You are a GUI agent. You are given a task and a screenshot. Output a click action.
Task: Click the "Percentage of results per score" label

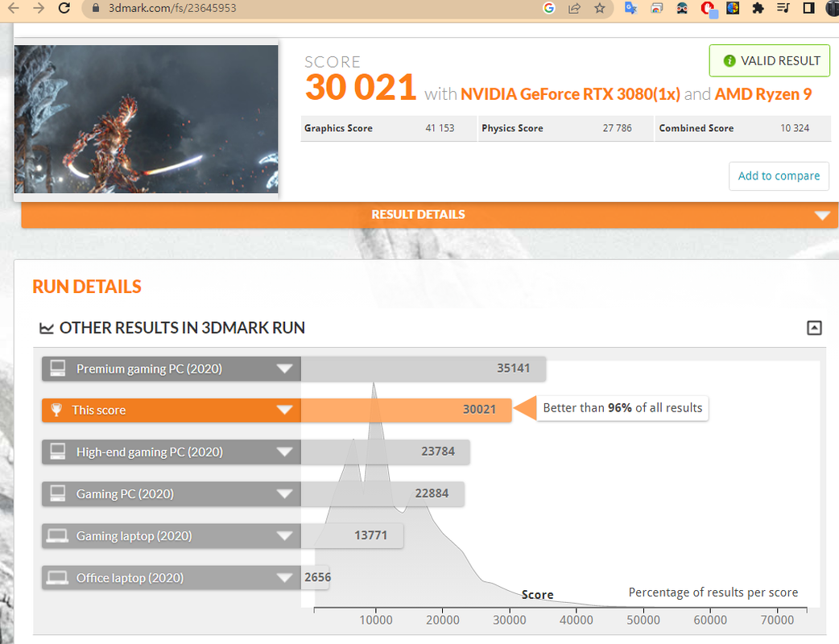point(713,592)
